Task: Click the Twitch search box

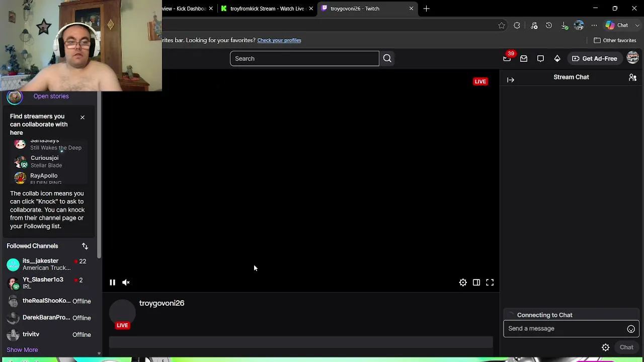Action: pyautogui.click(x=304, y=58)
